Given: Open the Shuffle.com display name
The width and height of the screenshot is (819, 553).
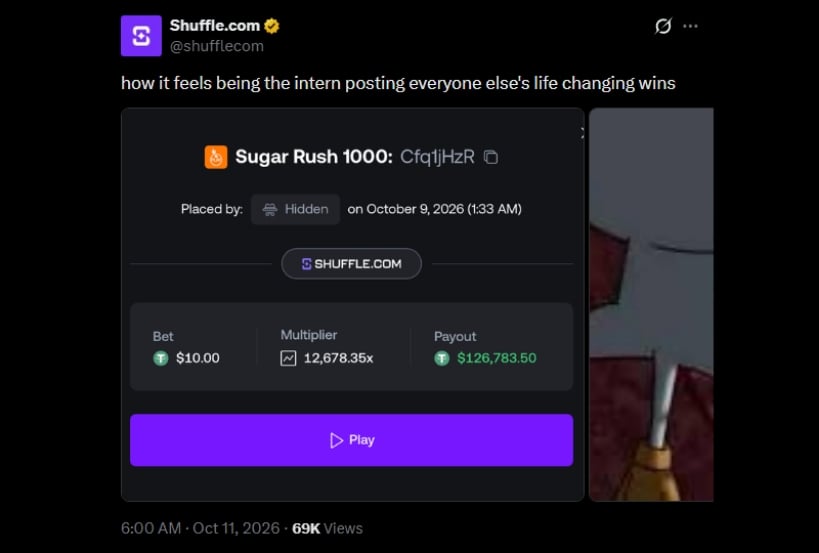Looking at the screenshot, I should (215, 25).
